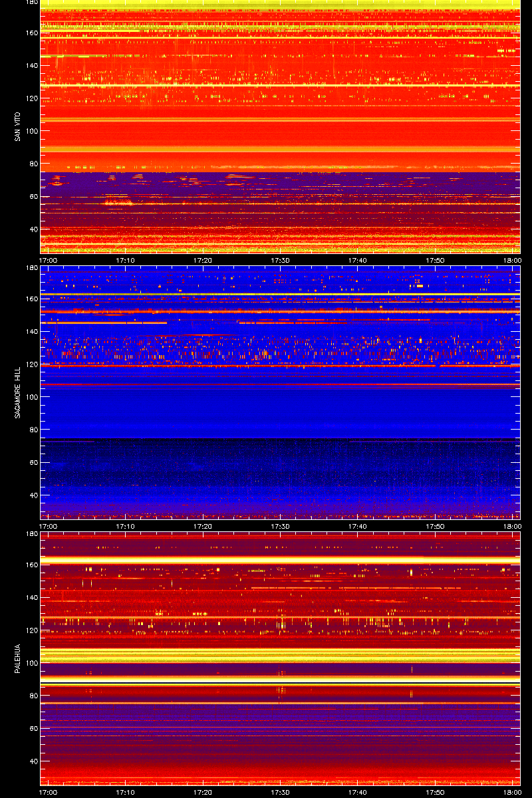The width and height of the screenshot is (532, 798).
Task: Select 180 on the Sagamore Hill frequency axis
Action: click(x=31, y=267)
